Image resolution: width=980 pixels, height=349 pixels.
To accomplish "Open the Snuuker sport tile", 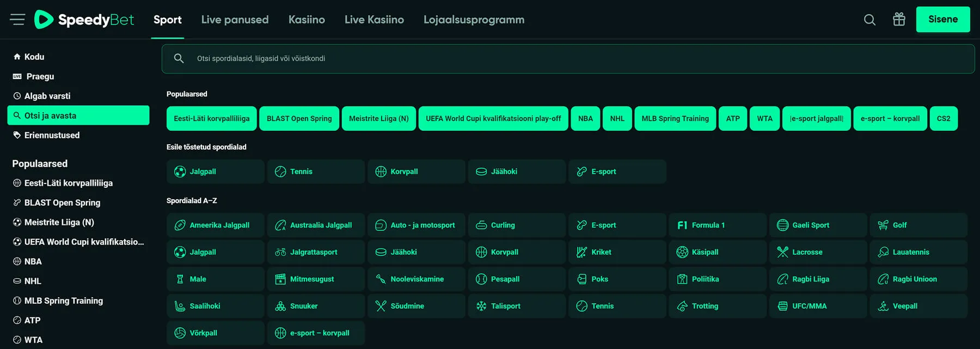I will click(315, 306).
